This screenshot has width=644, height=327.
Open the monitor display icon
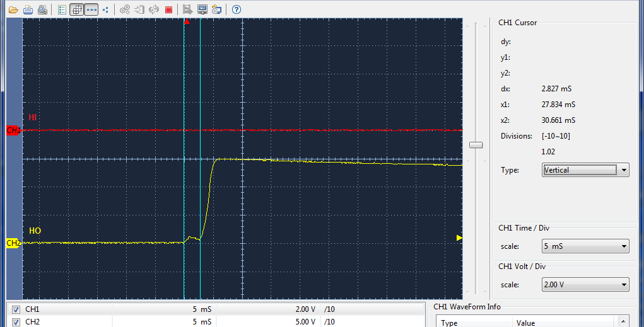202,9
